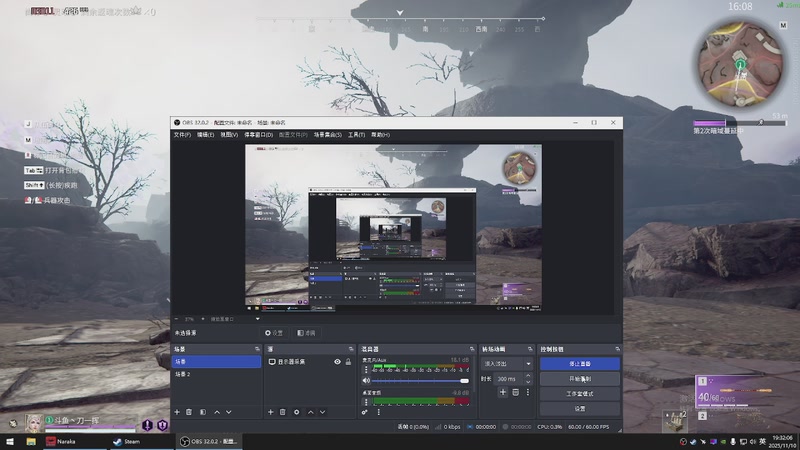This screenshot has width=800, height=450.
Task: Float the Scene Transitions dock with its panel icon
Action: tap(530, 349)
